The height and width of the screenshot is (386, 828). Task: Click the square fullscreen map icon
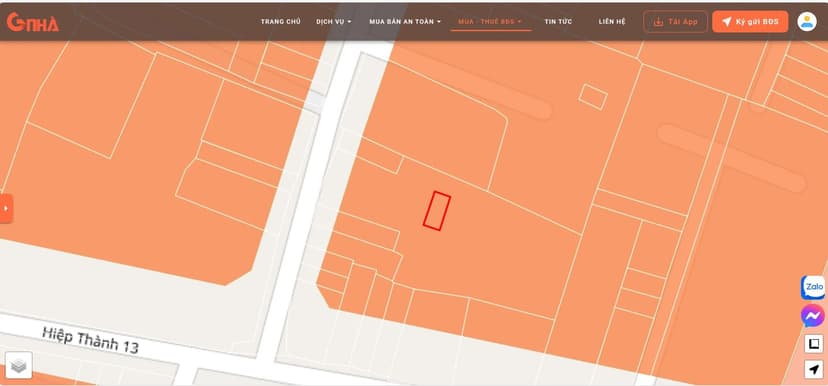814,344
